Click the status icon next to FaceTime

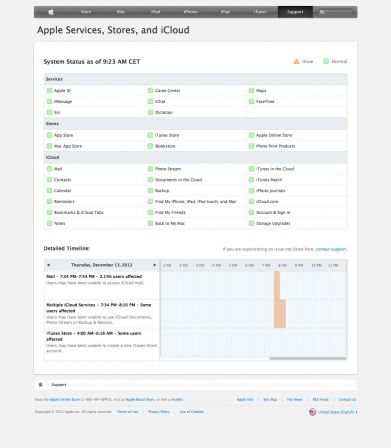251,101
